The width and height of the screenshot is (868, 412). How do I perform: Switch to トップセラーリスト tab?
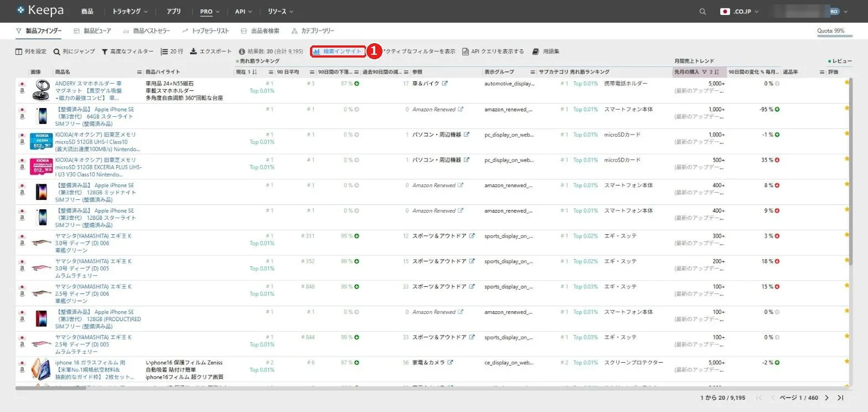[x=205, y=31]
